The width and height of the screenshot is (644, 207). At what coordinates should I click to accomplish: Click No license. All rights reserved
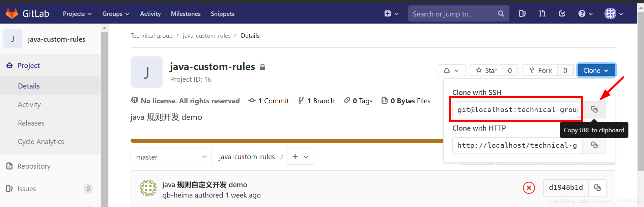click(x=185, y=101)
